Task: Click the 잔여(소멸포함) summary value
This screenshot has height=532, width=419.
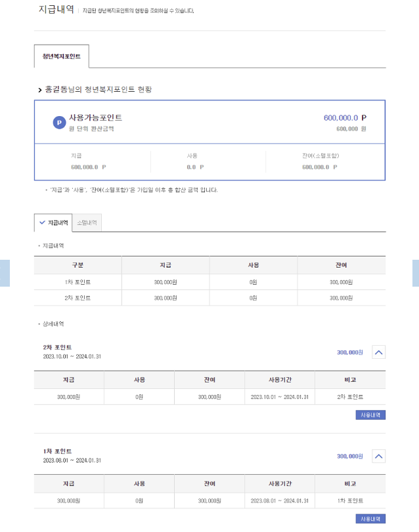Action: [320, 167]
